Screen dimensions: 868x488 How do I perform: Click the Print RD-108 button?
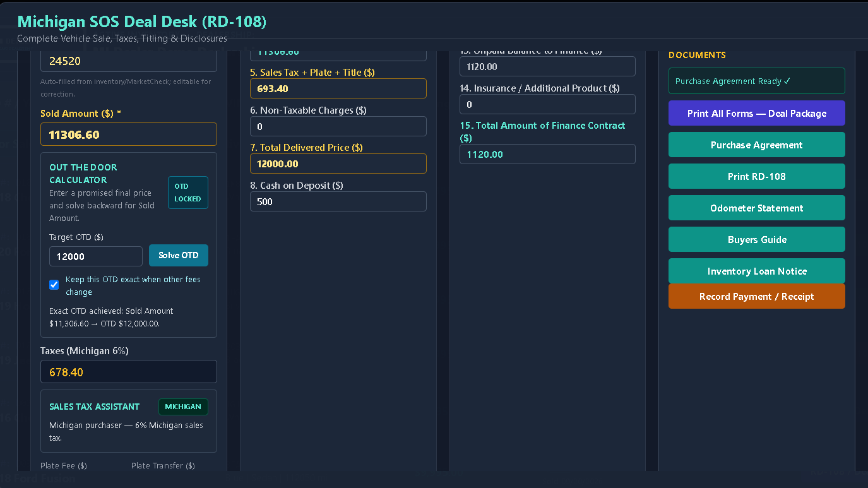[x=757, y=177]
